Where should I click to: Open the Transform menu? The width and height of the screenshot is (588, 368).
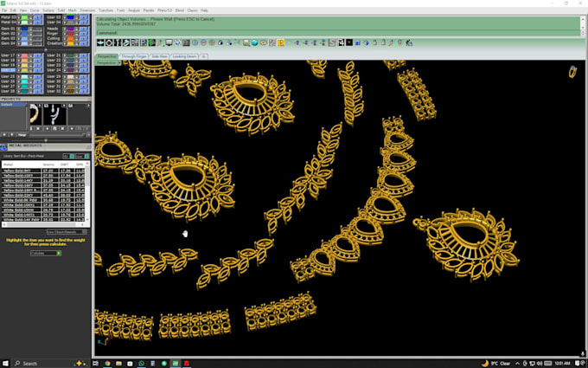(x=106, y=10)
